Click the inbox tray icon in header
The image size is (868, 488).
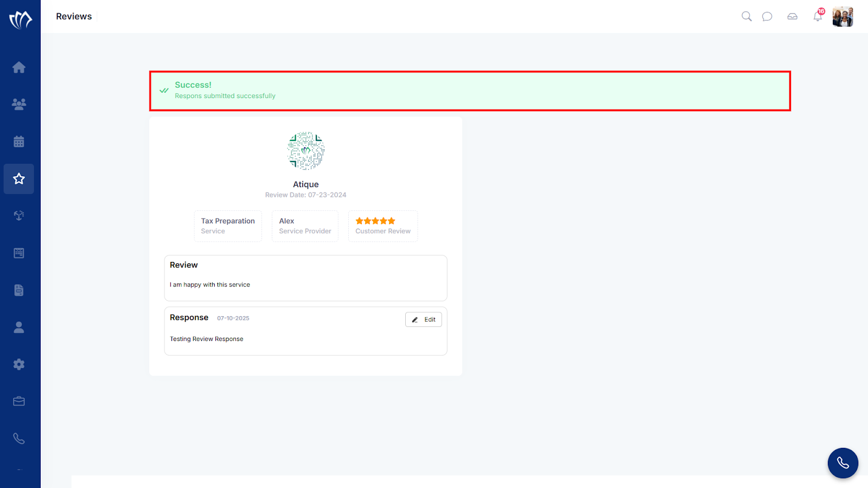coord(793,16)
